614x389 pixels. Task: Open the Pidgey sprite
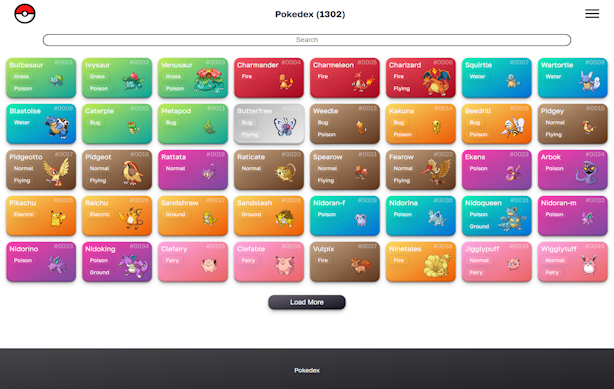click(589, 127)
